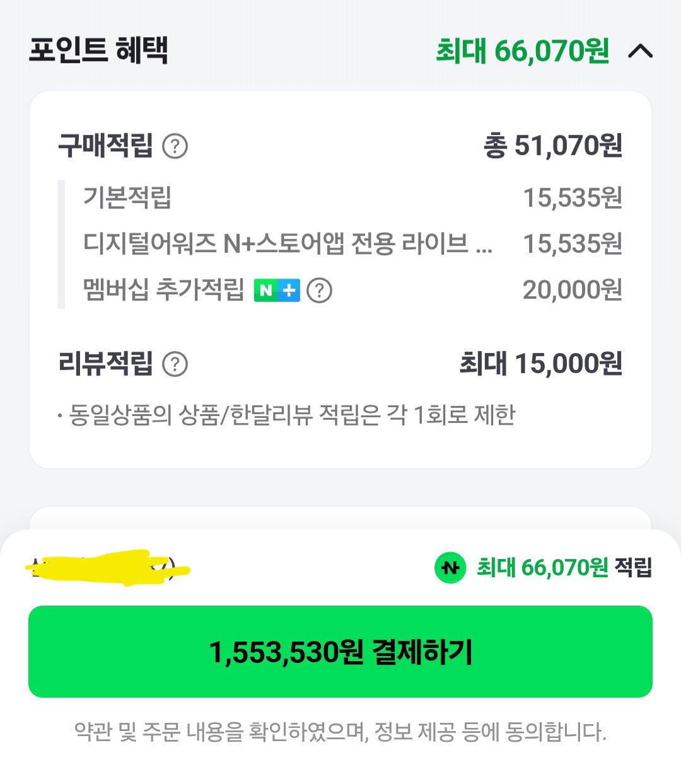Tap 최대 66,070원 적립 text at bottom
The width and height of the screenshot is (681, 784).
point(564,567)
